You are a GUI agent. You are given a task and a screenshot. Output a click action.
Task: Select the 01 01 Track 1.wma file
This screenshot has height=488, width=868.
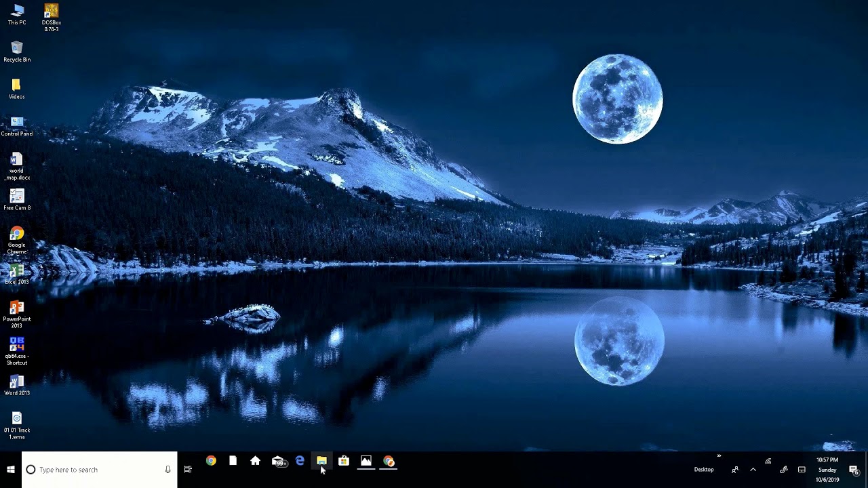pyautogui.click(x=17, y=426)
